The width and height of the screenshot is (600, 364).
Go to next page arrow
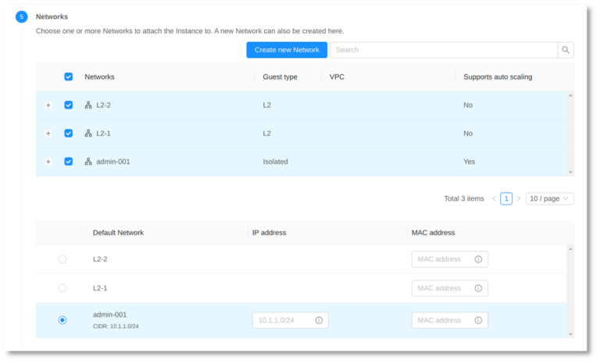[x=519, y=198]
